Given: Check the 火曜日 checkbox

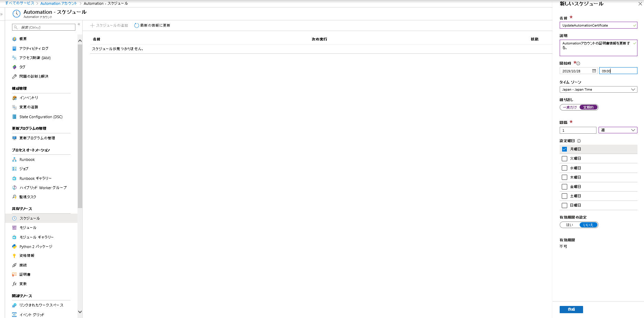Looking at the screenshot, I should pyautogui.click(x=564, y=158).
